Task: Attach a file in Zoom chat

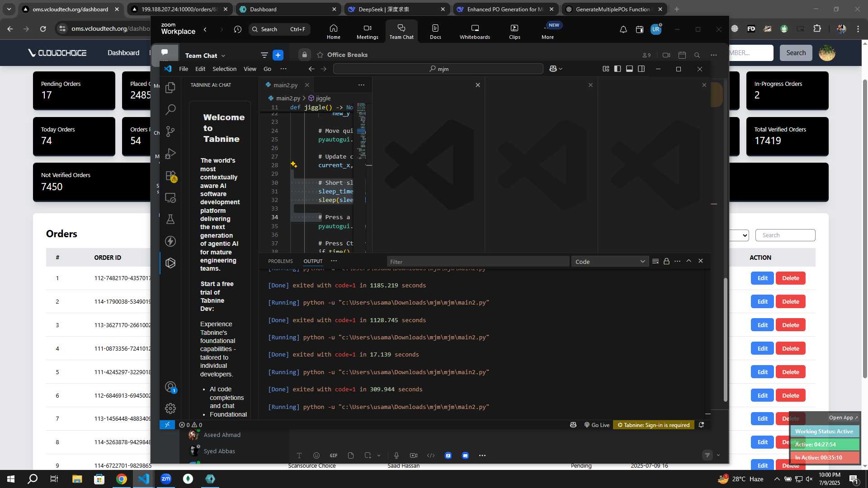Action: (351, 455)
